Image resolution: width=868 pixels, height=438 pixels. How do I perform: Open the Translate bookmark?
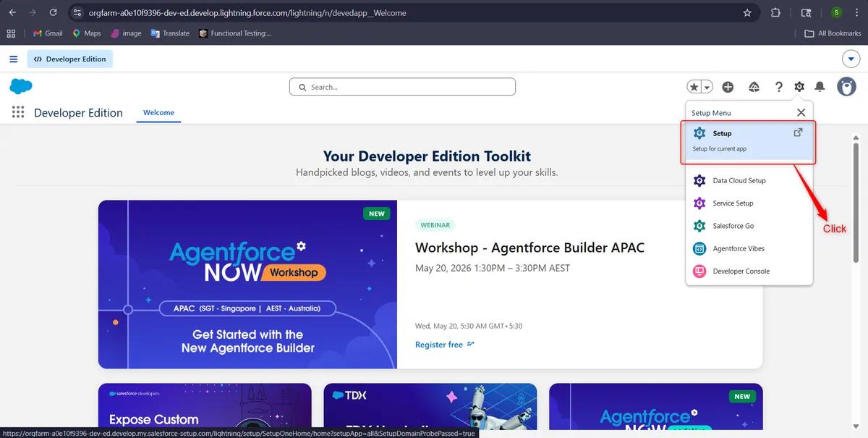(170, 33)
